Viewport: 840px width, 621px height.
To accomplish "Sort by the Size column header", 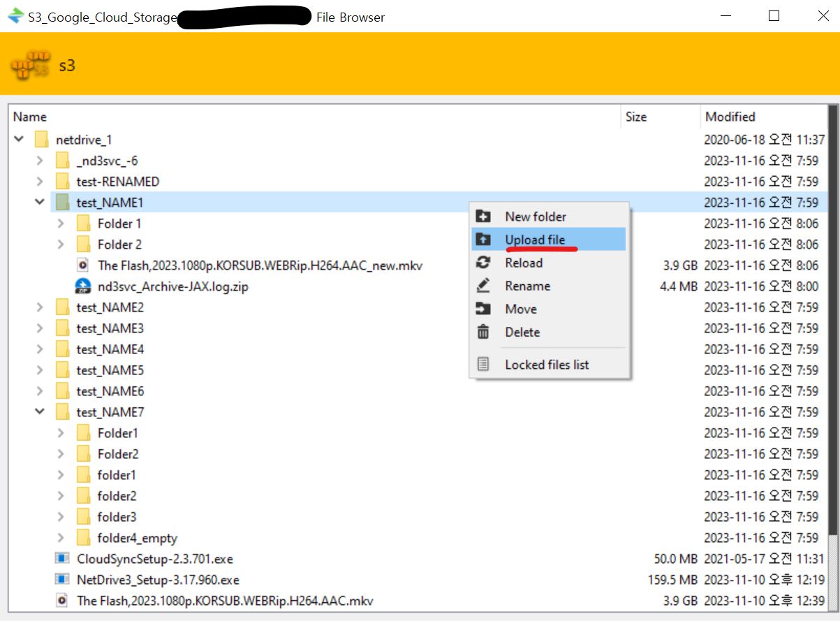I will 661,117.
